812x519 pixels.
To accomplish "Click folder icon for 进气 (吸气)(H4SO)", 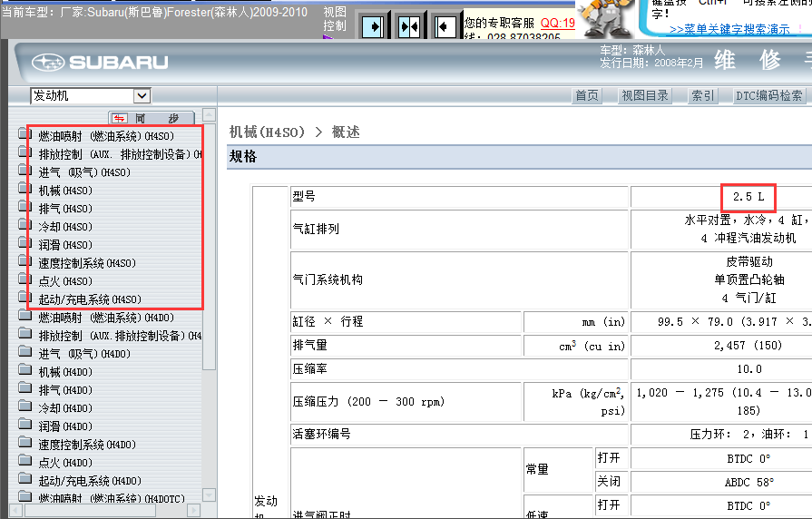I will 24,171.
